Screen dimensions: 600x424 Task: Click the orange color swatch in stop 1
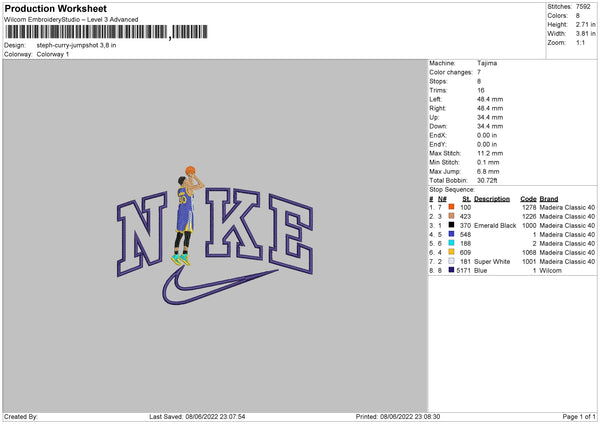pyautogui.click(x=451, y=207)
